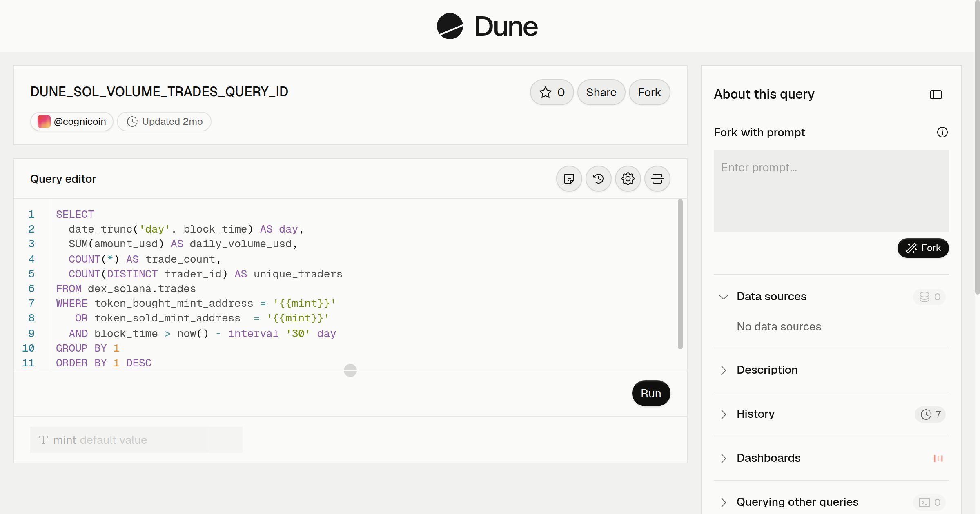The width and height of the screenshot is (980, 514).
Task: Click the Dashboards chart icon
Action: (x=938, y=458)
